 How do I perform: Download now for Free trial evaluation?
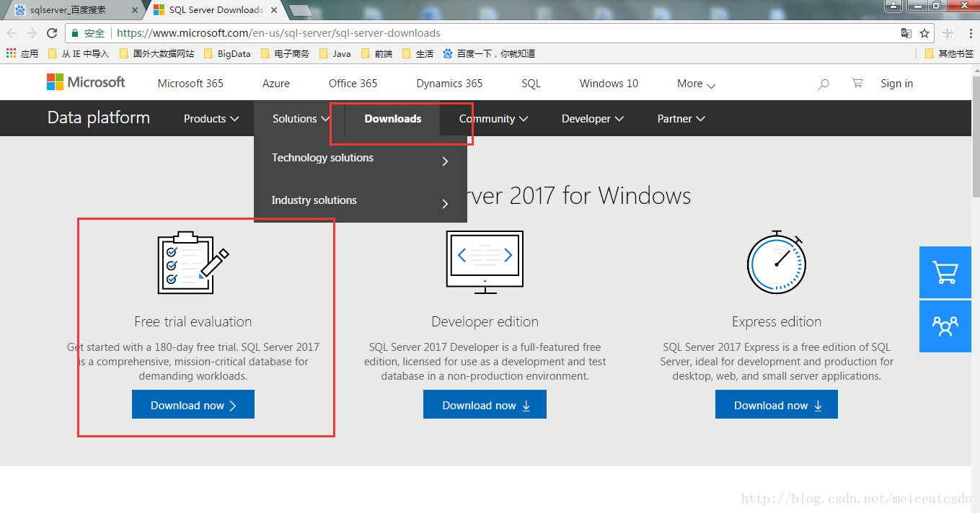coord(193,405)
